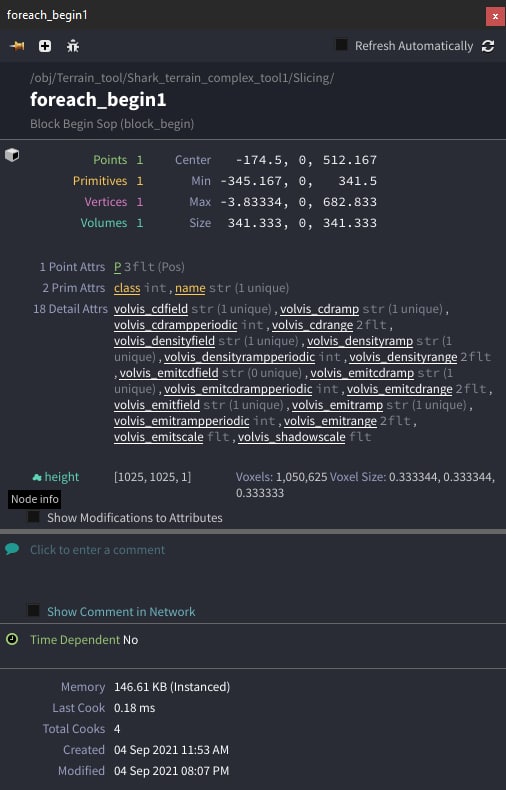Open the volvis_cdramp detail attribute
Screen dimensions: 506x790
(x=320, y=309)
